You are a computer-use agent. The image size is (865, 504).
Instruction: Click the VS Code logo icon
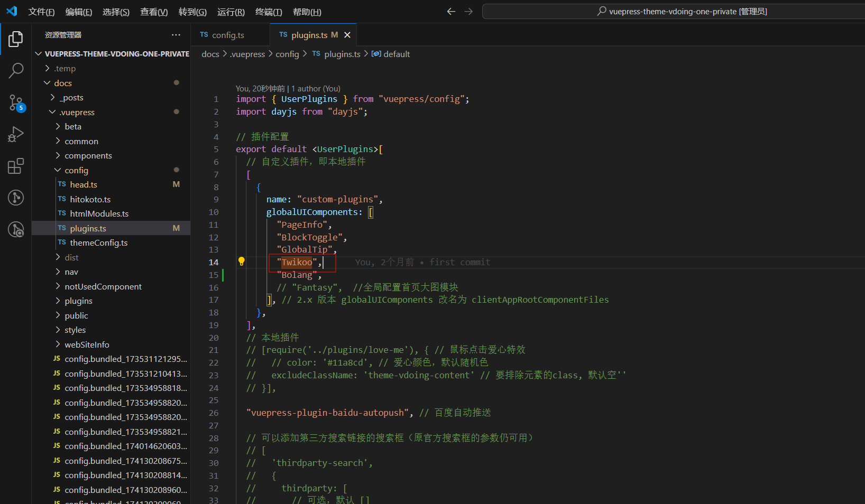pyautogui.click(x=12, y=11)
